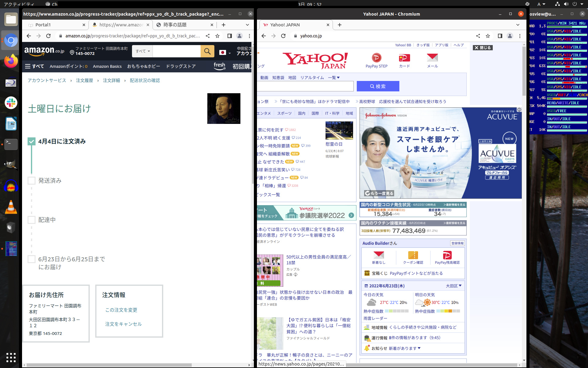Viewport: 588px width, 368px height.
Task: Open VLC media player from the dock
Action: [11, 207]
